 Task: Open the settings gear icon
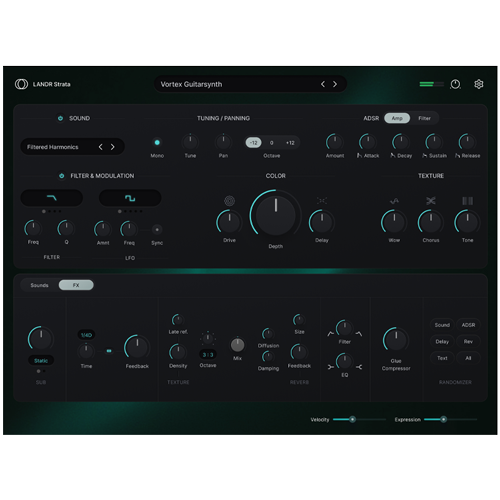(479, 84)
